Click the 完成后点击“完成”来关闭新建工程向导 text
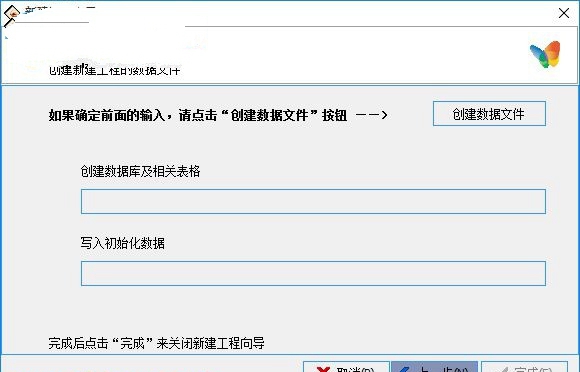The height and width of the screenshot is (372, 580). coord(156,343)
